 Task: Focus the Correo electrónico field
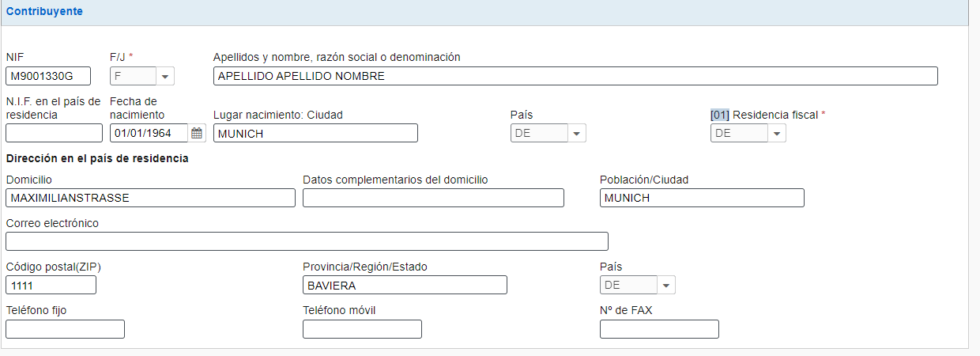click(x=307, y=241)
